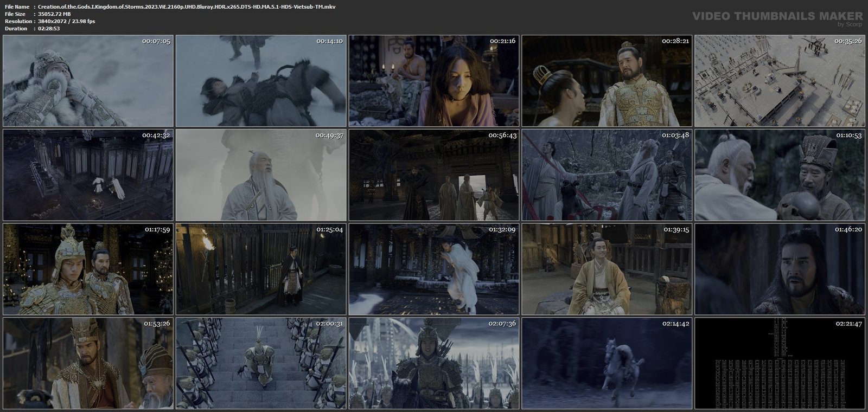
Task: Select the thumbnail stamped 00:35:26
Action: (x=780, y=81)
